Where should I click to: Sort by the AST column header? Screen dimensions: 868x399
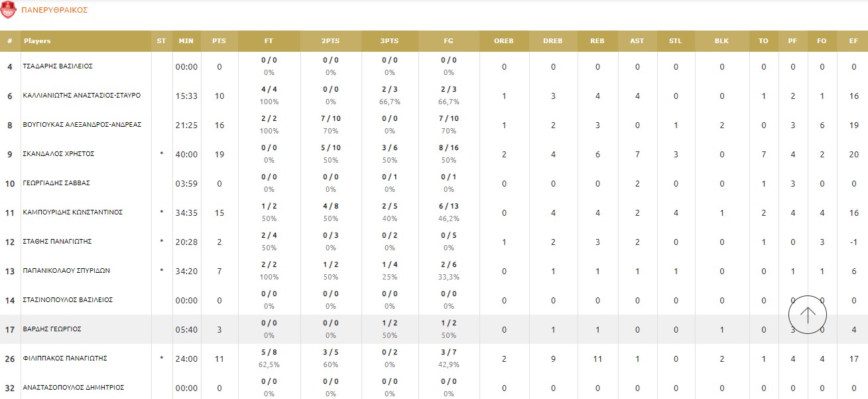[x=637, y=41]
